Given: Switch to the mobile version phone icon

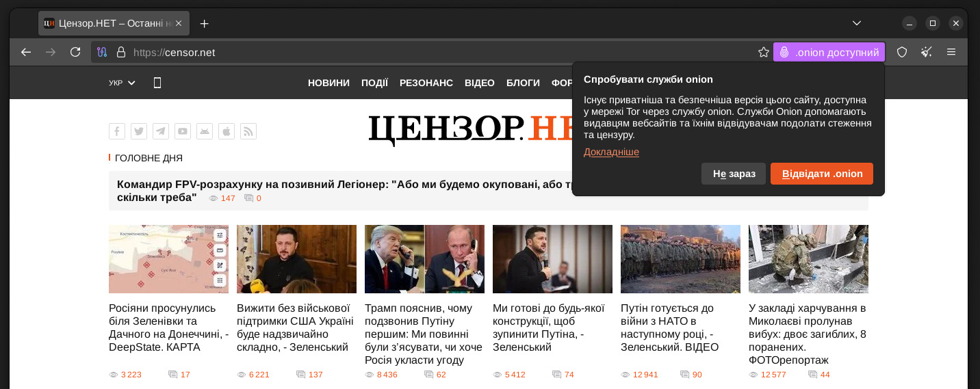Looking at the screenshot, I should point(157,83).
